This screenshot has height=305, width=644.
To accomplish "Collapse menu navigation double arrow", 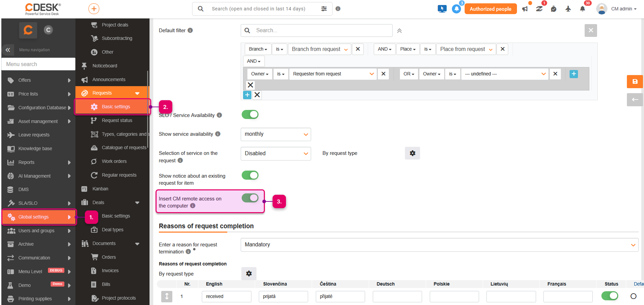I will pos(8,50).
